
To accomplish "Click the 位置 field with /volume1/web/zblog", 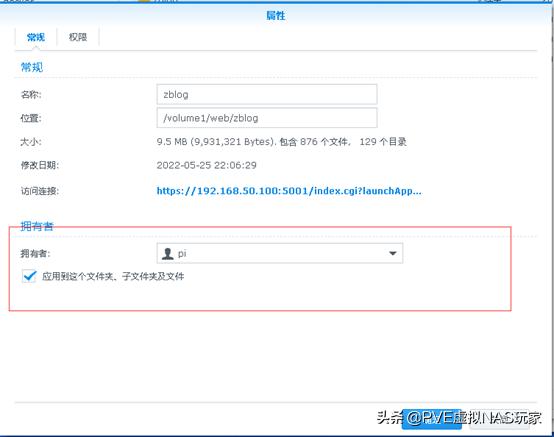I will pyautogui.click(x=267, y=118).
